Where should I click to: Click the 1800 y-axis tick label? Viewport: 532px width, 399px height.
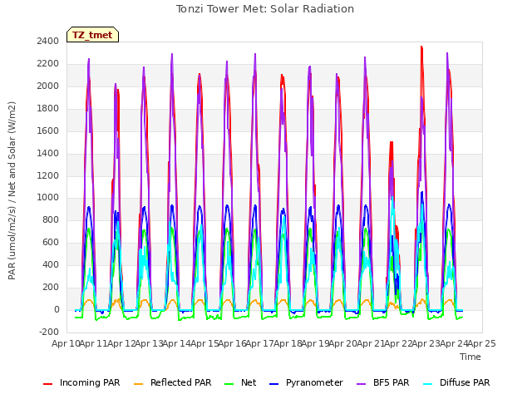(x=48, y=108)
